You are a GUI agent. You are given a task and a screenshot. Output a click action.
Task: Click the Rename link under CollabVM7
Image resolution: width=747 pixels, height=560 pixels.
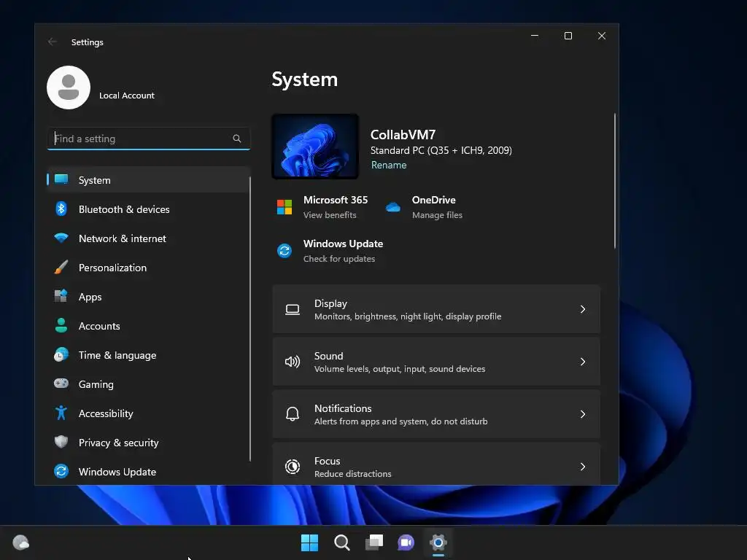coord(389,165)
